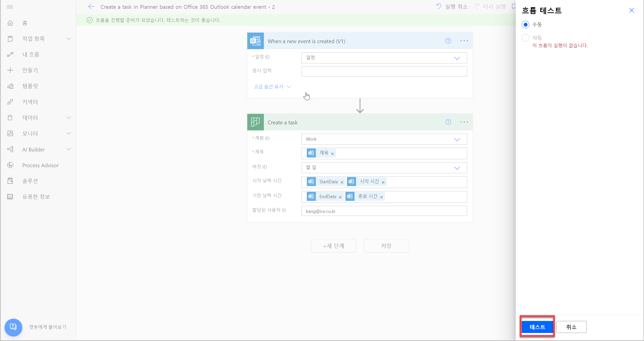This screenshot has width=644, height=341.
Task: Click the flow title text
Action: click(x=188, y=7)
